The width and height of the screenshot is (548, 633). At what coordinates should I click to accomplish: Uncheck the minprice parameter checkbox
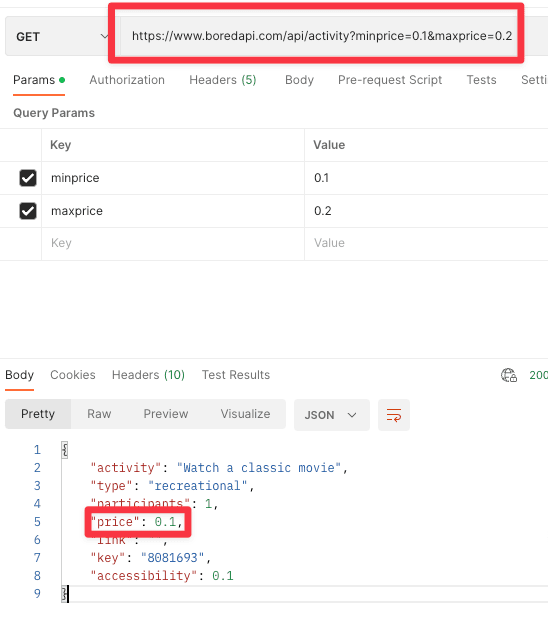[28, 178]
